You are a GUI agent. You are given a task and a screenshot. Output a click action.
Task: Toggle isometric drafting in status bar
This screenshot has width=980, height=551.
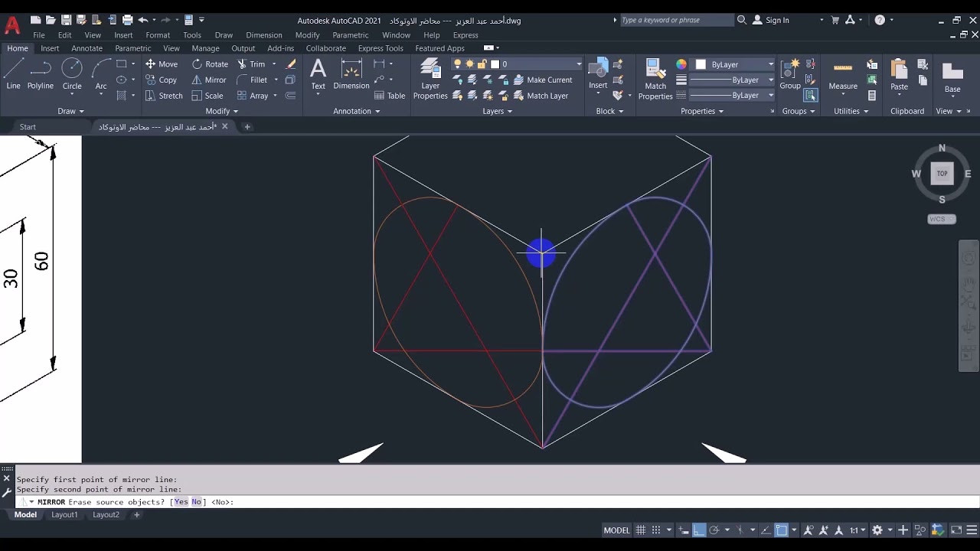pyautogui.click(x=740, y=530)
